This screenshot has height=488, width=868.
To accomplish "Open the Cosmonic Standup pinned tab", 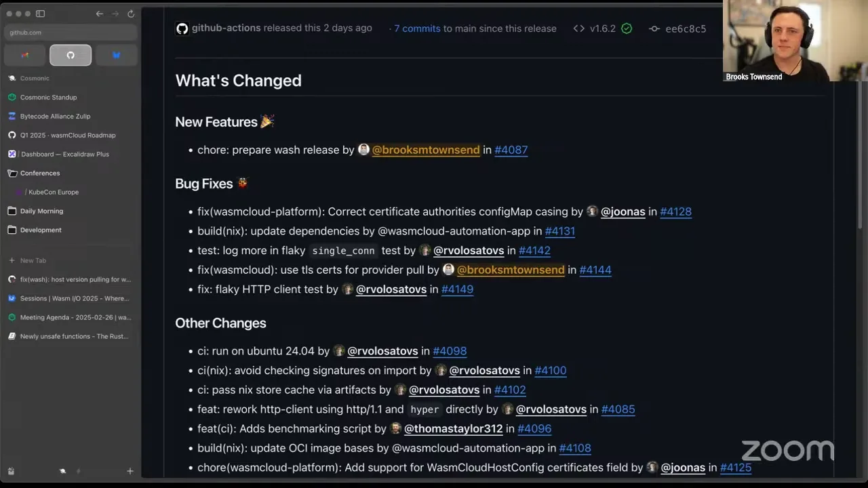I will 71,97.
